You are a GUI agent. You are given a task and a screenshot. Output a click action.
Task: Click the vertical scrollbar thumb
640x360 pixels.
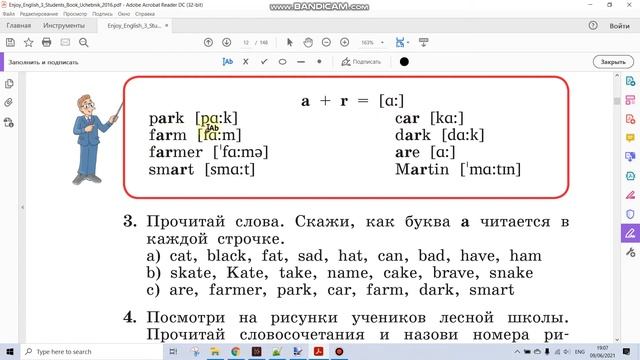[x=617, y=101]
